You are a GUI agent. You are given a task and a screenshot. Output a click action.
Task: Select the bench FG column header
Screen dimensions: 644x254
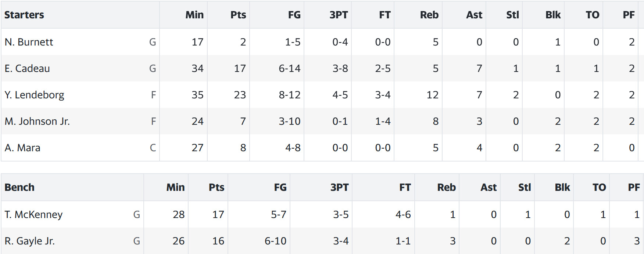(x=280, y=188)
